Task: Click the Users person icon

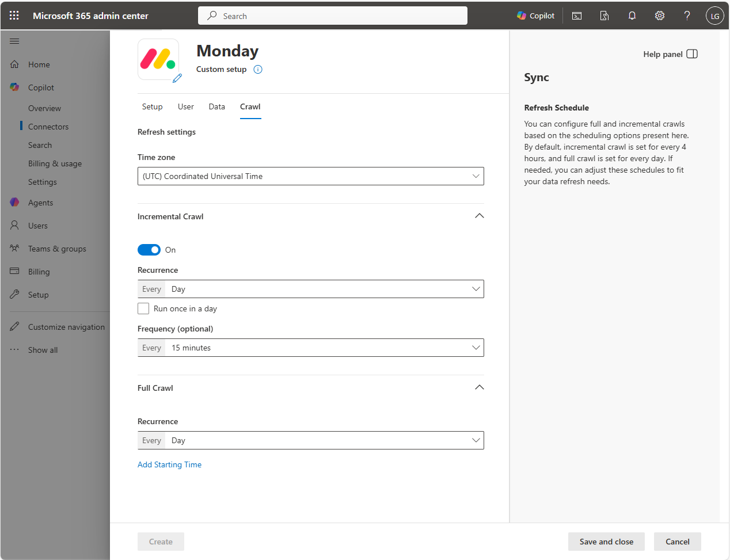Action: [x=14, y=226]
